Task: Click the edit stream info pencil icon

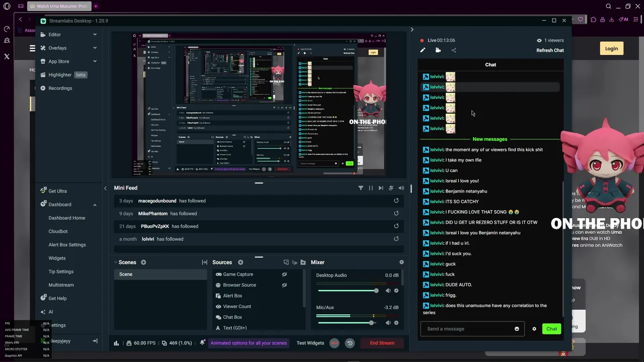Action: (423, 50)
